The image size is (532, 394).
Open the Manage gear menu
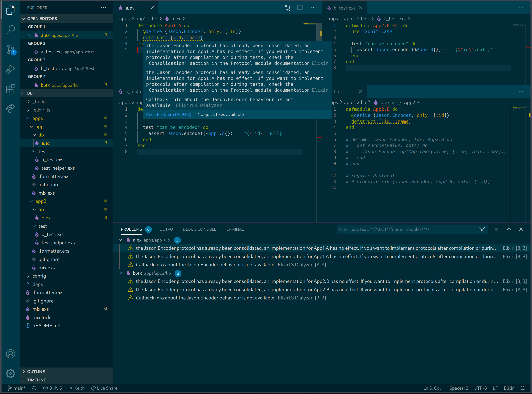click(x=10, y=373)
